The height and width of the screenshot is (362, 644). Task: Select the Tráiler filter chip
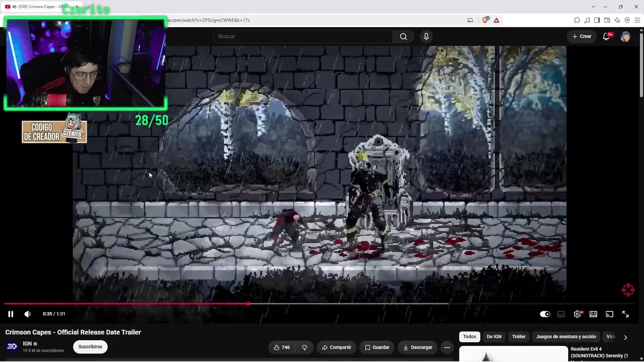point(519,337)
